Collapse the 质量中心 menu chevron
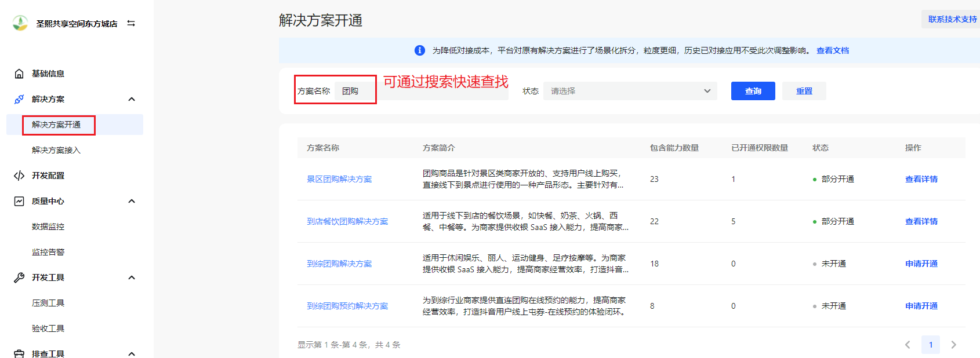This screenshot has height=358, width=980. (x=132, y=201)
